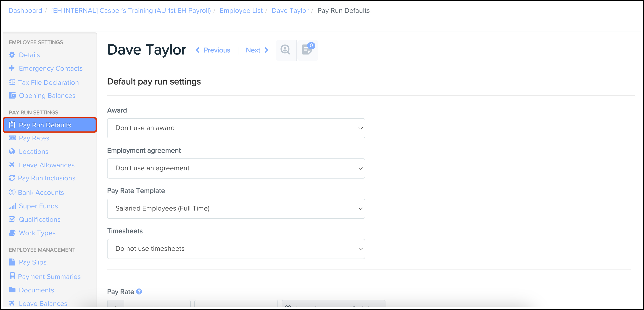The width and height of the screenshot is (644, 310).
Task: Click the Leave Allowances plane icon
Action: click(x=12, y=165)
